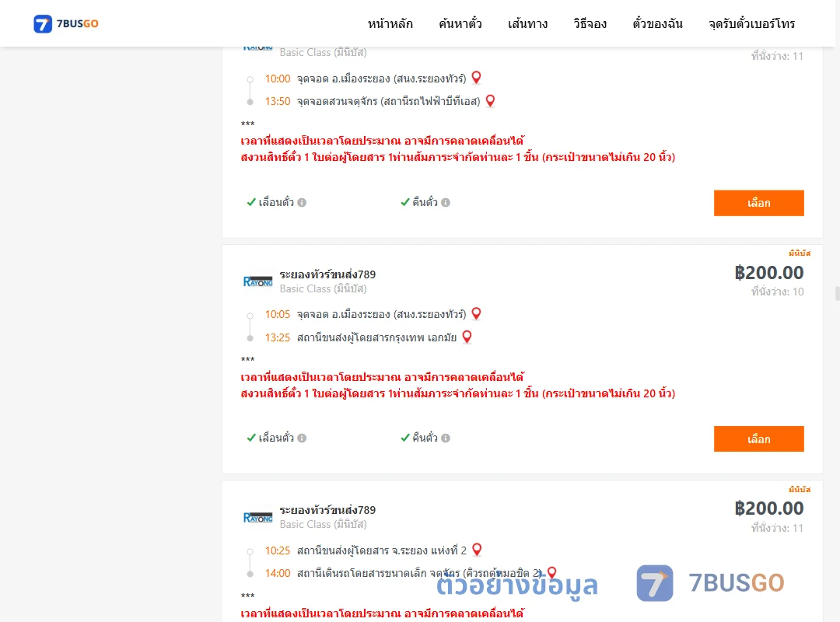The image size is (840, 622).
Task: Open map pin for 10:05 departure stop
Action: [476, 313]
